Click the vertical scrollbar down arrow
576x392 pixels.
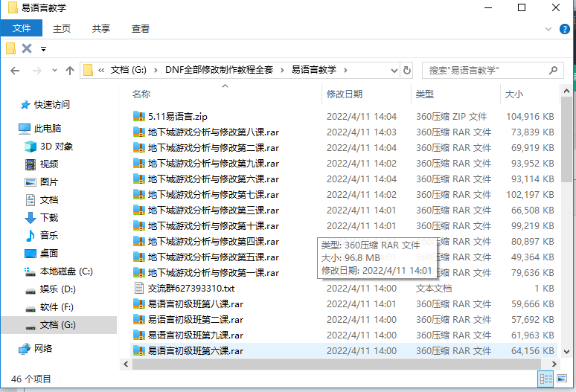point(566,352)
